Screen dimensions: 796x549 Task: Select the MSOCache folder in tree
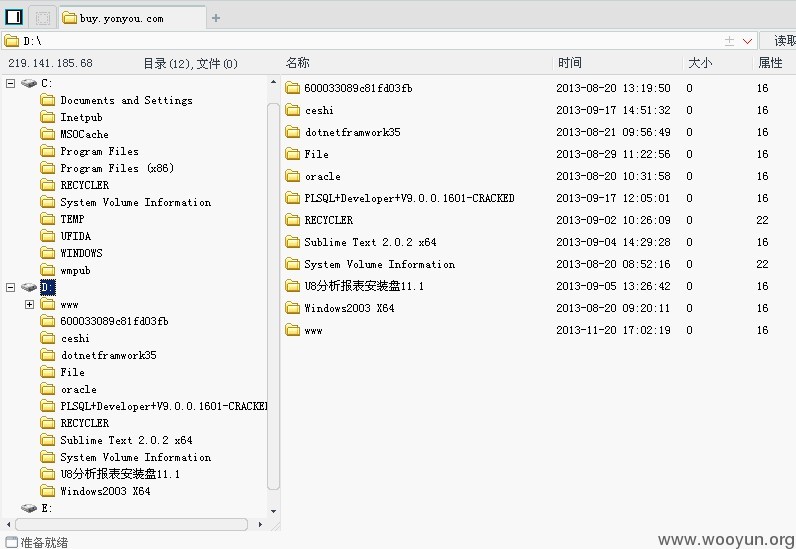[84, 134]
